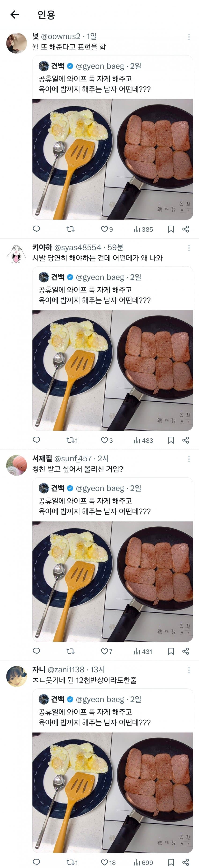Like the tweet by 자니
Screen dimensions: 199x868
[x=104, y=862]
